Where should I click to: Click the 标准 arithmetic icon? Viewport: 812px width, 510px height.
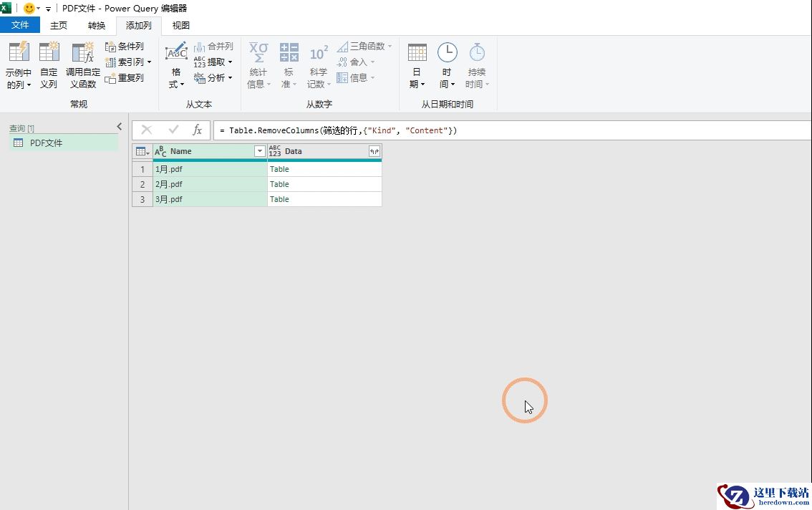289,52
